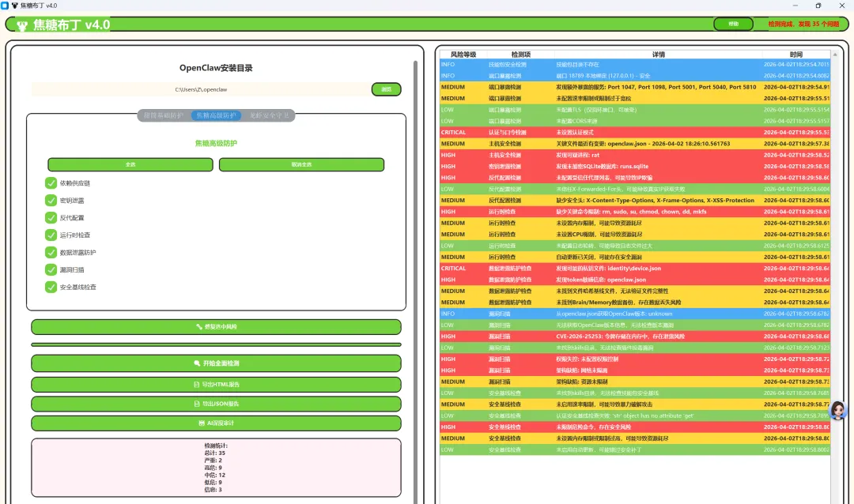Select the INFO row '技能包目录不存在'
This screenshot has width=854, height=504.
pyautogui.click(x=635, y=64)
